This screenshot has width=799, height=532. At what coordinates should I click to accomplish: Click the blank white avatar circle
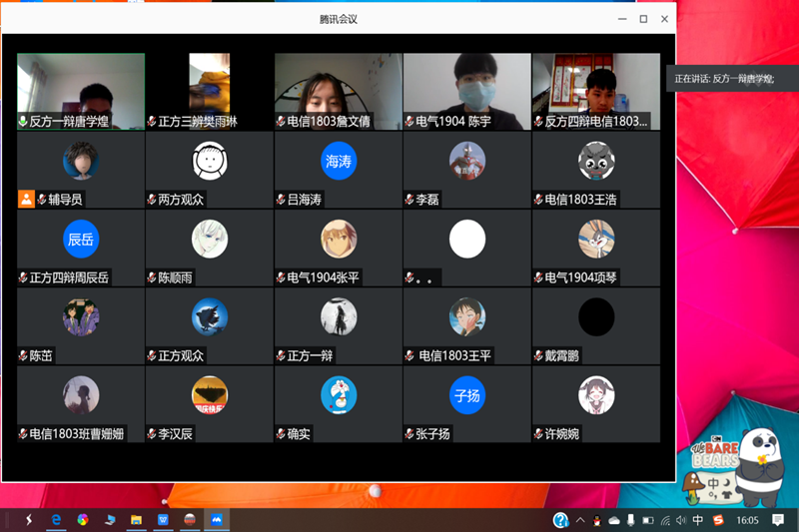pos(467,239)
